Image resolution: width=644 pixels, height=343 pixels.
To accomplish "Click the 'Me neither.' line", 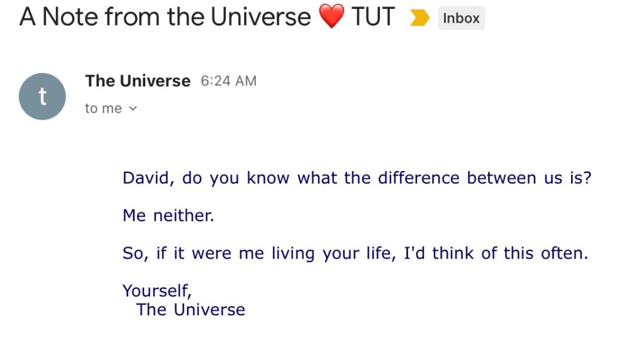I will (x=169, y=216).
